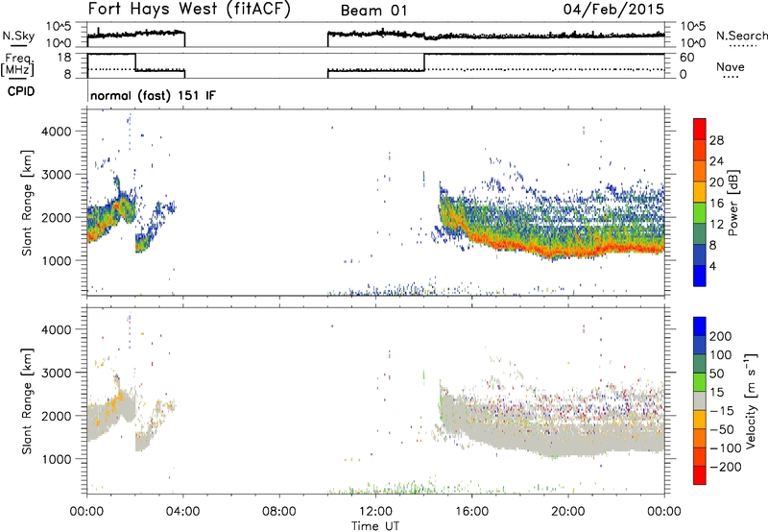Select the '3000' tick in the velocity panel
The width and height of the screenshot is (768, 532).
point(56,373)
